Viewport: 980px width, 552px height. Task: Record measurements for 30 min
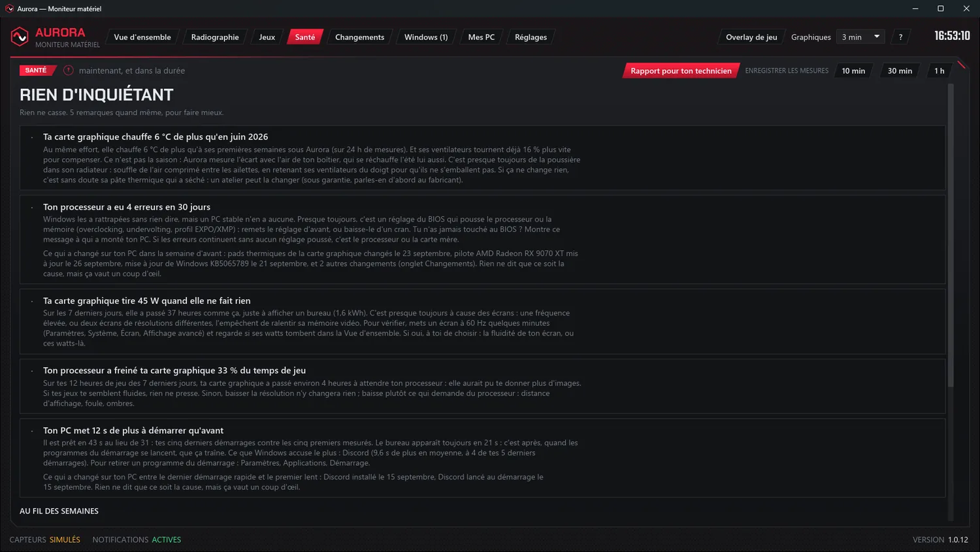pyautogui.click(x=900, y=71)
